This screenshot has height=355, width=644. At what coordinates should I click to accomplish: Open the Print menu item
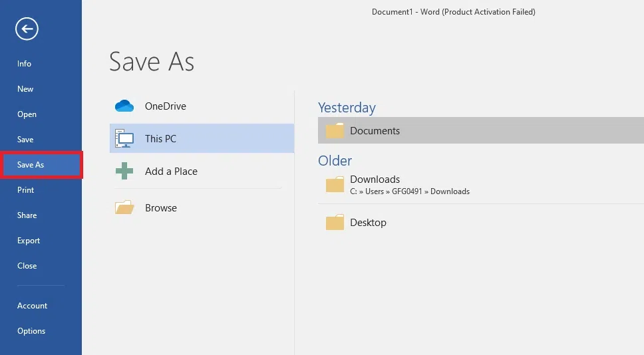(x=25, y=190)
